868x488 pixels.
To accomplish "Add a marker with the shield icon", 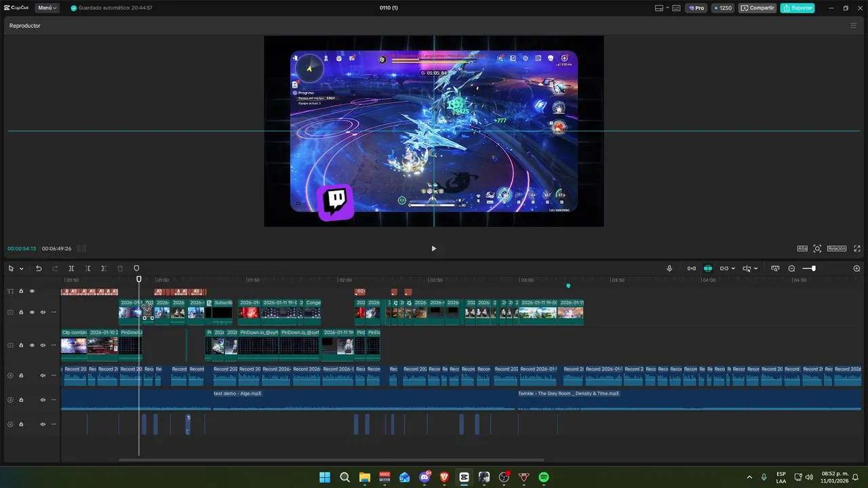I will click(x=136, y=268).
